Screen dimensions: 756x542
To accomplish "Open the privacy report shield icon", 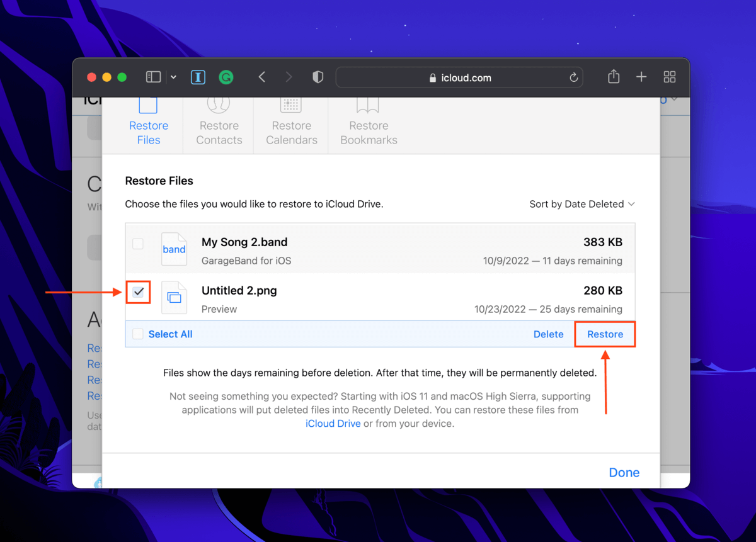I will click(x=318, y=77).
